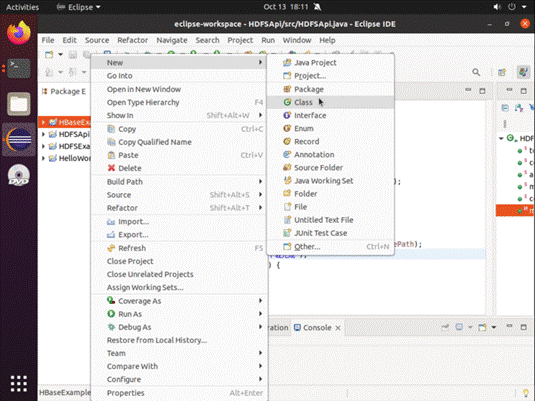Expand the HDFSApi project tree node
Screen dimensions: 535x401
click(43, 134)
